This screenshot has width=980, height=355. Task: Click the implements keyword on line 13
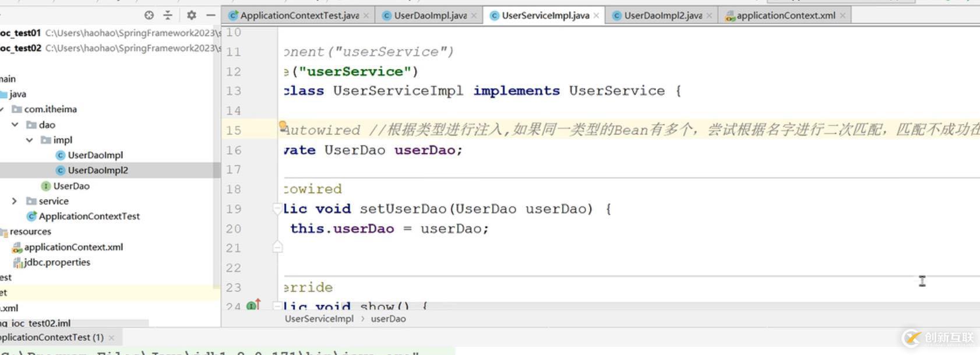(x=516, y=91)
